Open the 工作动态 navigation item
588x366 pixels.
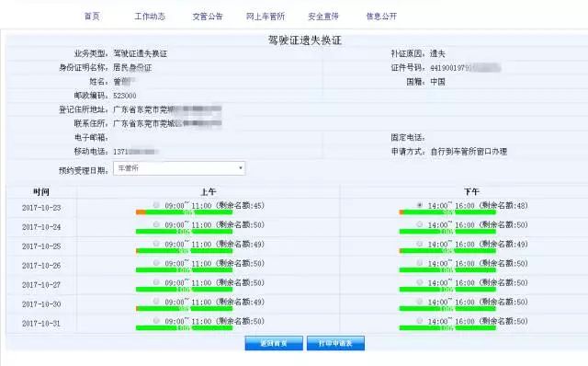point(150,17)
